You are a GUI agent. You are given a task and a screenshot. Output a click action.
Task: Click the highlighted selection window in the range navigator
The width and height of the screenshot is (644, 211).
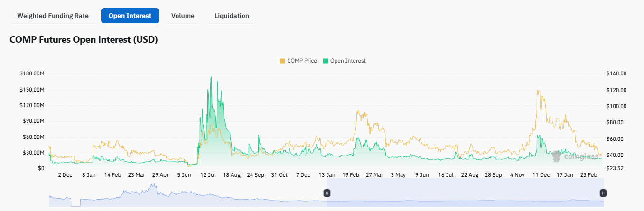pyautogui.click(x=464, y=193)
